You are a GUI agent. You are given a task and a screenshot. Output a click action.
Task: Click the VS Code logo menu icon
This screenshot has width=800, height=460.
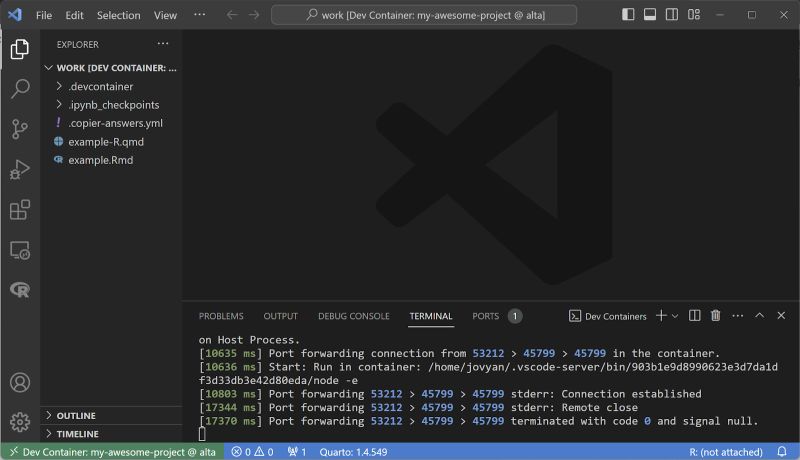(15, 15)
